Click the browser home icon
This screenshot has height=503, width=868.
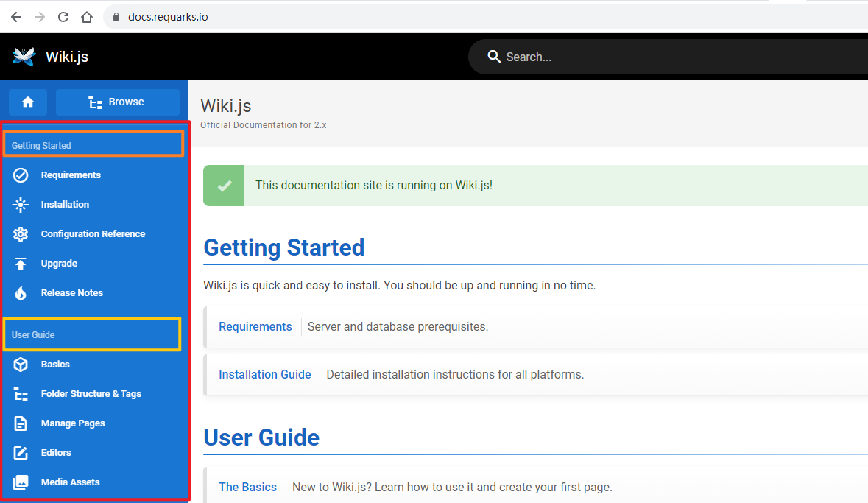click(87, 17)
